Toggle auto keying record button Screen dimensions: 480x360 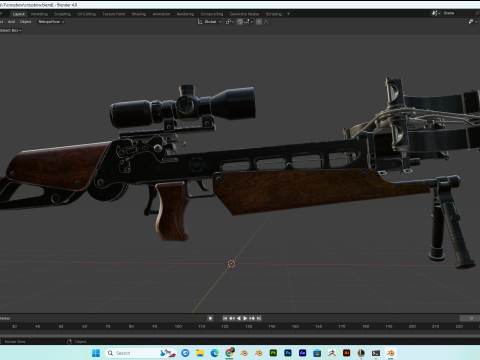coord(210,318)
